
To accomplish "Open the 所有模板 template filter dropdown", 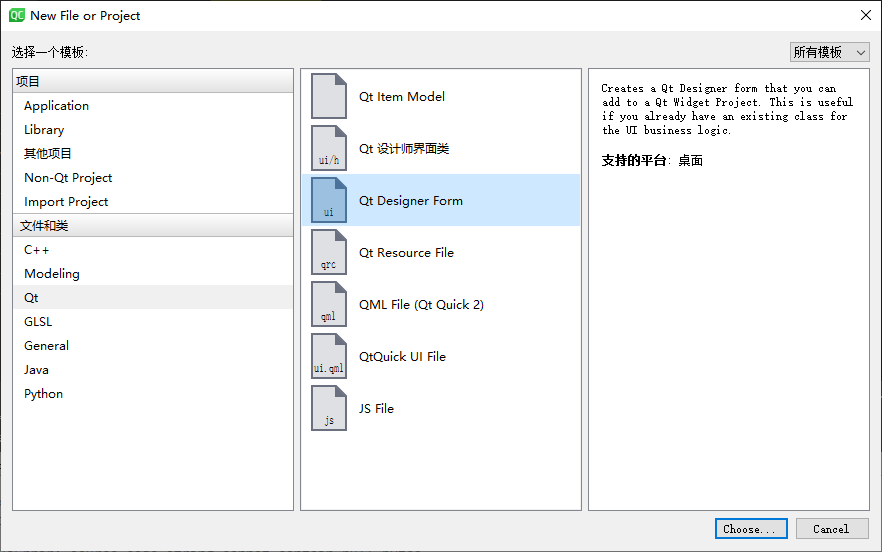I will (x=830, y=52).
